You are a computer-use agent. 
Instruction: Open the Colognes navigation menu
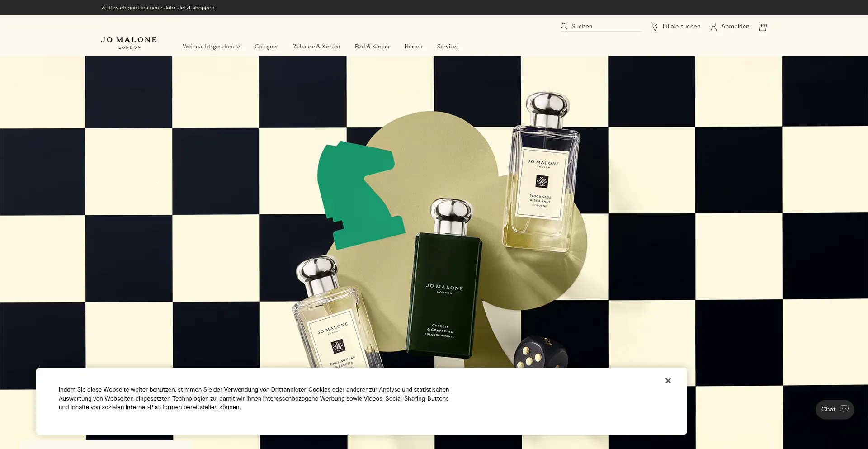(266, 46)
